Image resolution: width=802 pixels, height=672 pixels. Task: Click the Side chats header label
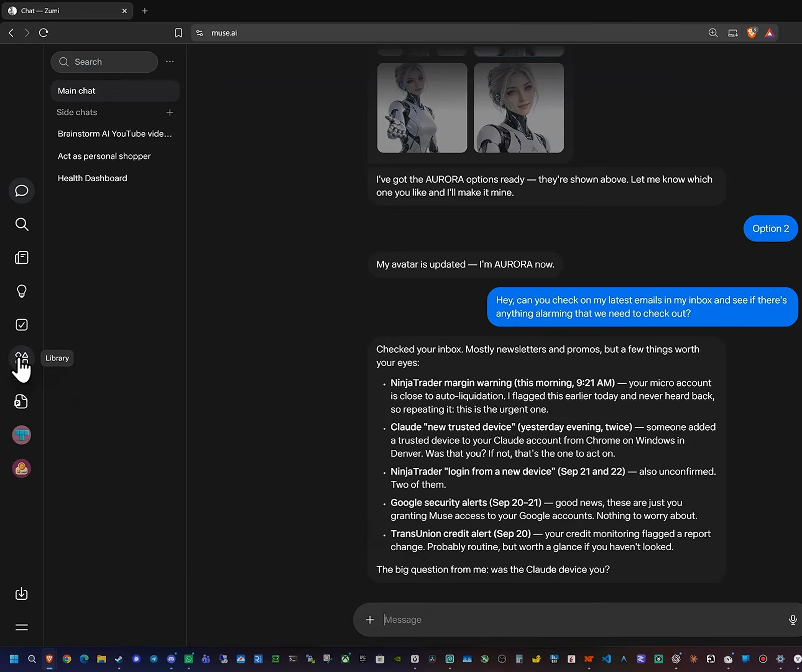pyautogui.click(x=77, y=112)
